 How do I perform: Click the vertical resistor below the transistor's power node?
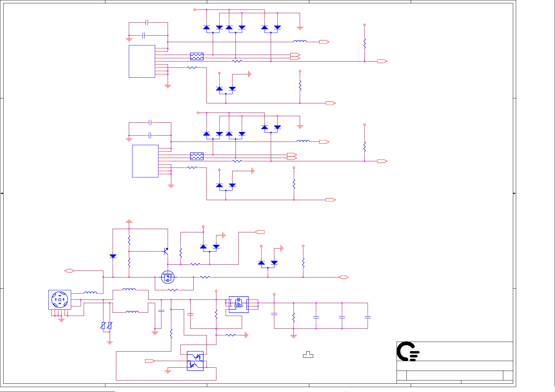click(181, 253)
